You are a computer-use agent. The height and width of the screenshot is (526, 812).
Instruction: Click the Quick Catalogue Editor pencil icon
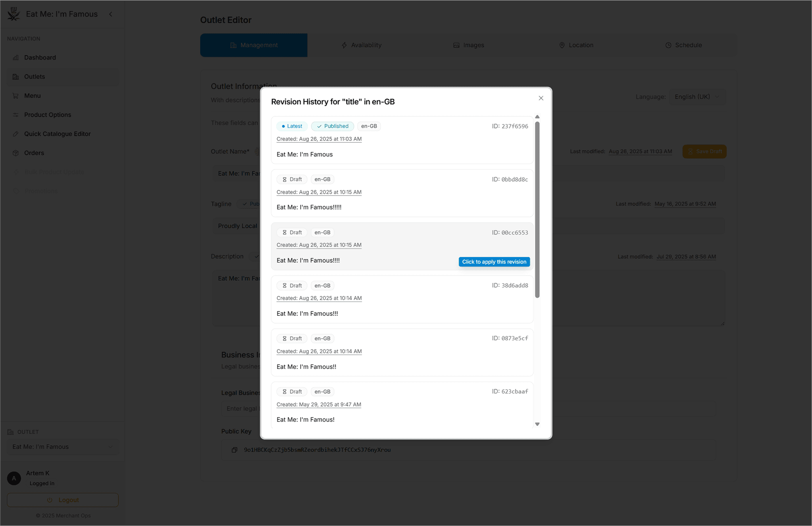pyautogui.click(x=16, y=134)
